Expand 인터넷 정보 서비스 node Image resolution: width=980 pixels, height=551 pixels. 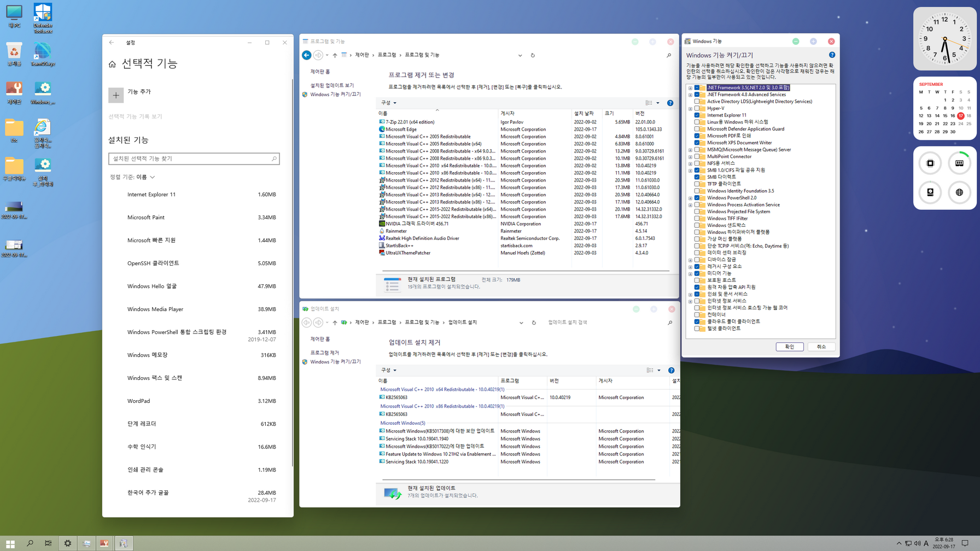pyautogui.click(x=690, y=301)
